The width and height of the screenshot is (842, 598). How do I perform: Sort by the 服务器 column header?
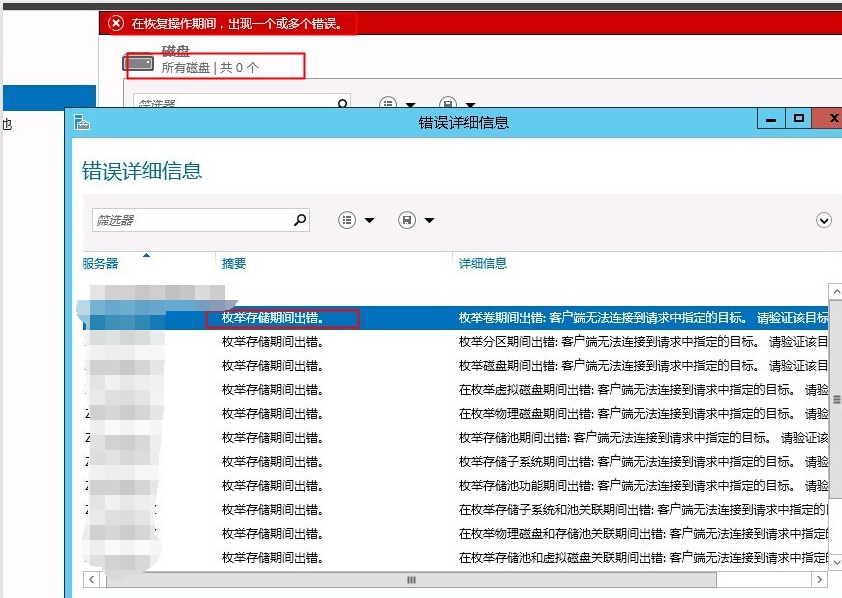tap(100, 264)
